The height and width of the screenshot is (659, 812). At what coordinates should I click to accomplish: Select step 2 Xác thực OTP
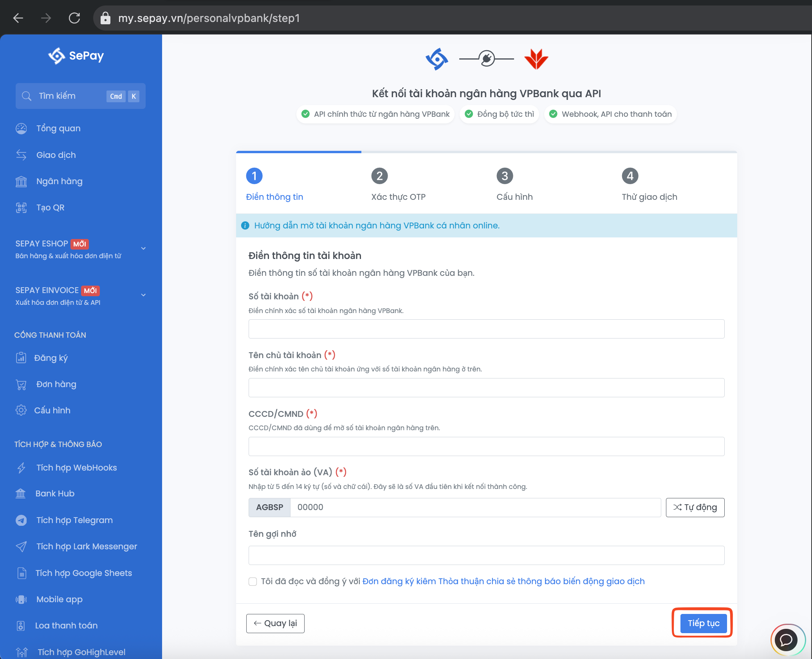(x=379, y=176)
